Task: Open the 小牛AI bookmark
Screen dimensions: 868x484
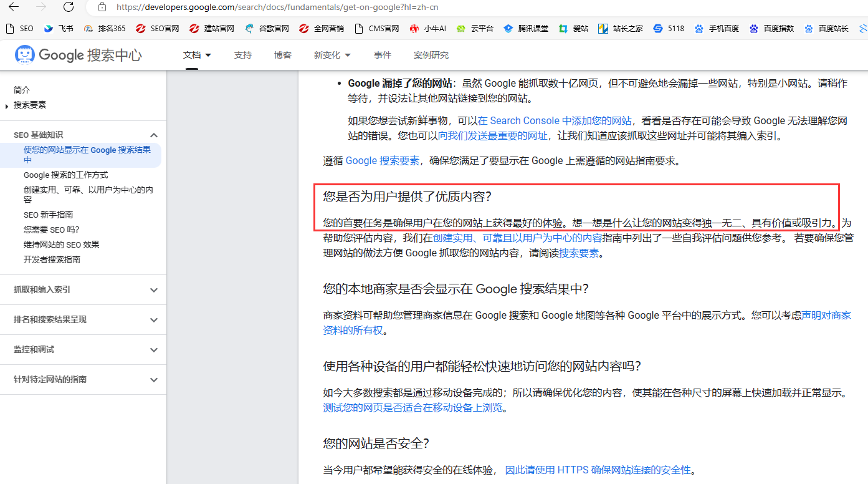Action: point(428,29)
